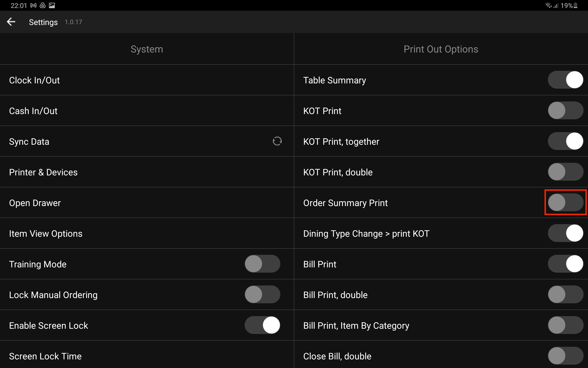Toggle Lock Manual Ordering switch
This screenshot has height=368, width=588.
click(x=262, y=294)
